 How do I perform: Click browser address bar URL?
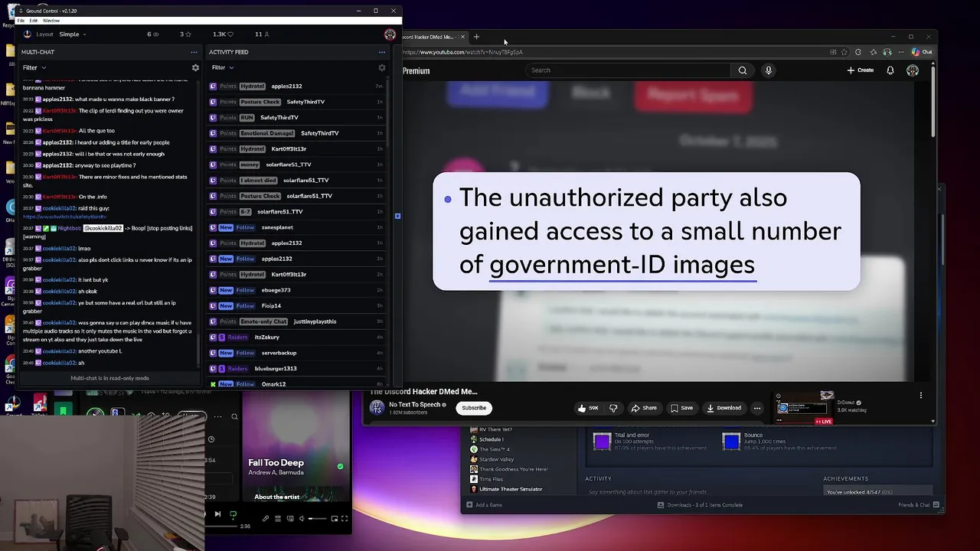pyautogui.click(x=462, y=52)
